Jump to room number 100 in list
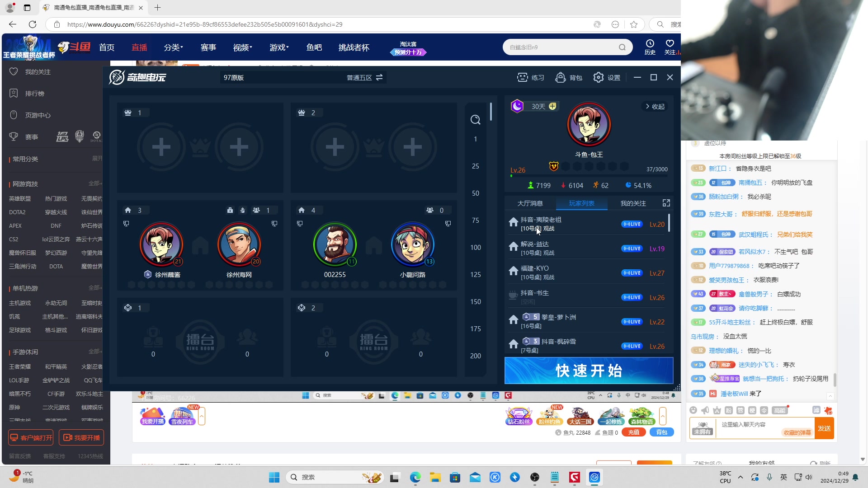This screenshot has height=488, width=868. click(476, 248)
